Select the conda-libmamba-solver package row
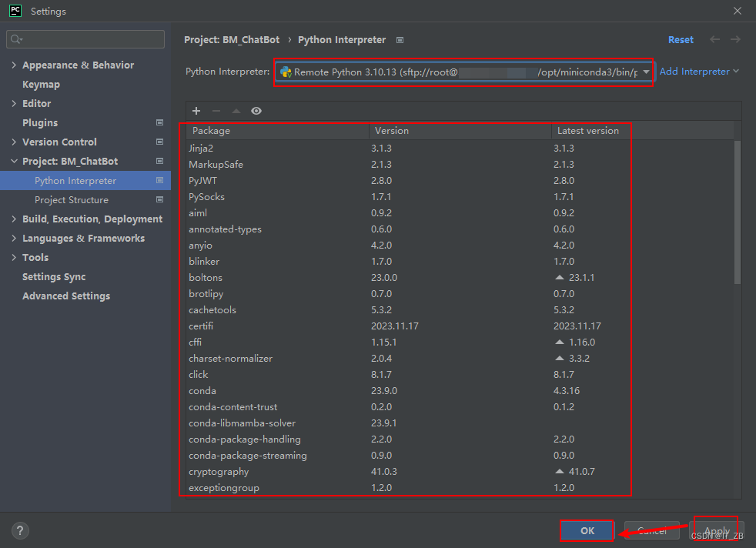The image size is (756, 548). (460, 423)
